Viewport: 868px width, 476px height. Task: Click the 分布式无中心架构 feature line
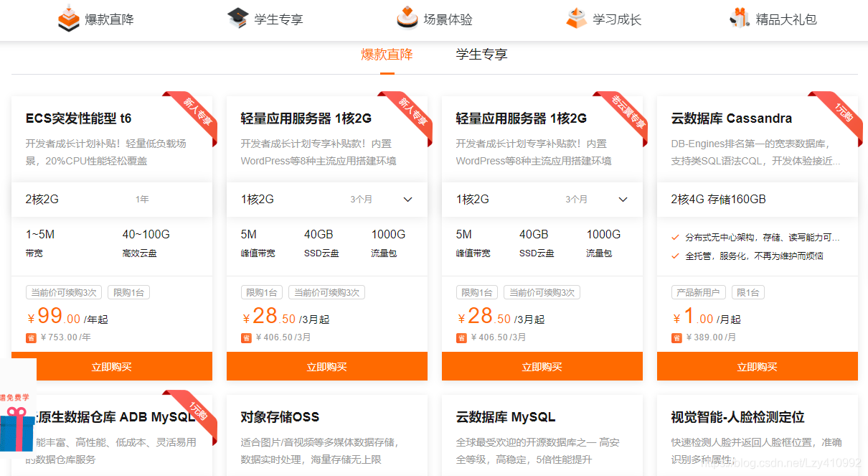[755, 237]
